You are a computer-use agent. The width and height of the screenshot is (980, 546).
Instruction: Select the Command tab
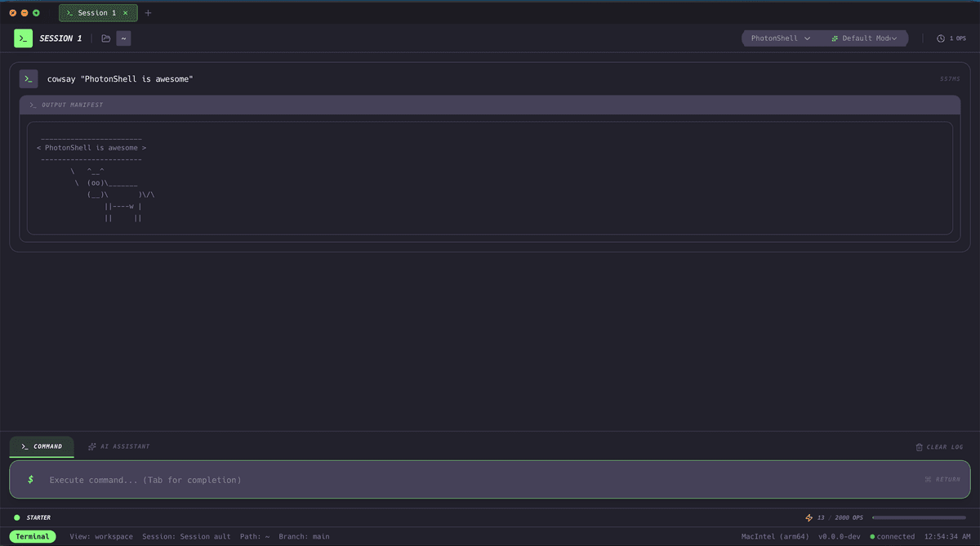click(42, 447)
